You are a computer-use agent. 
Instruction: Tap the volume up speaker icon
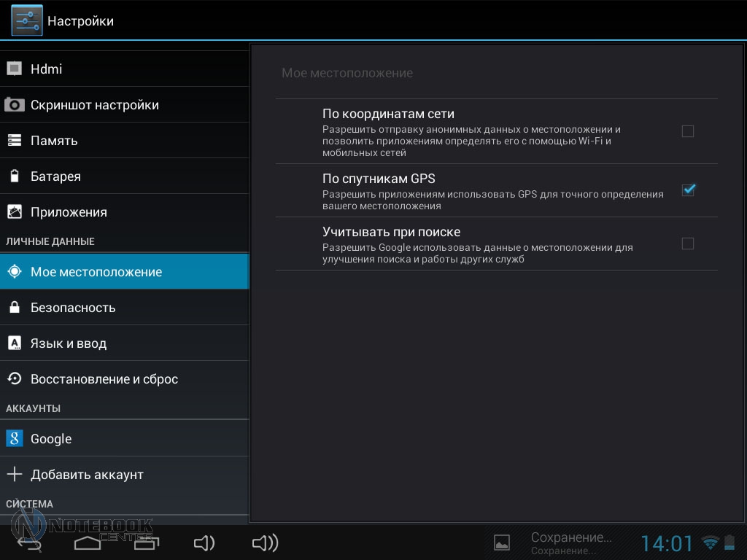click(x=265, y=542)
